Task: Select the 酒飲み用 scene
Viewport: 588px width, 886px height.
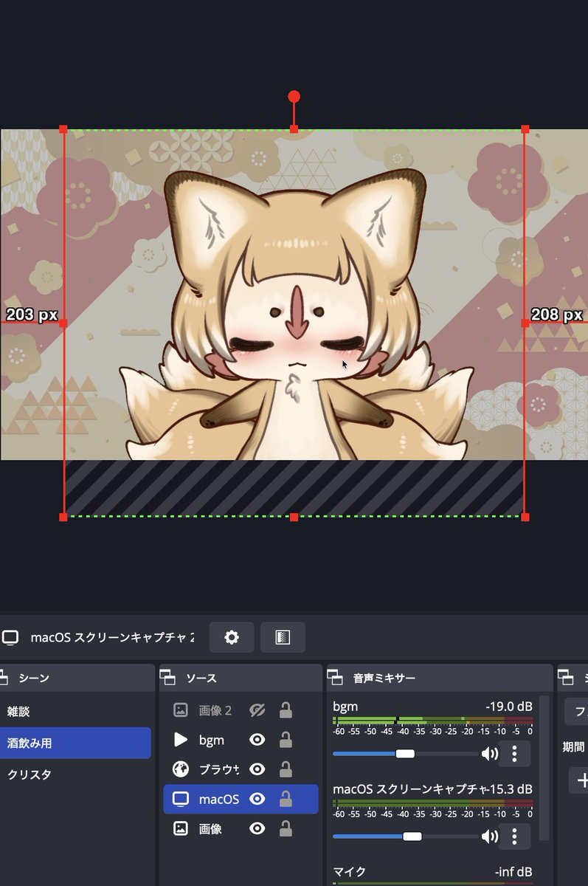Action: click(x=75, y=743)
